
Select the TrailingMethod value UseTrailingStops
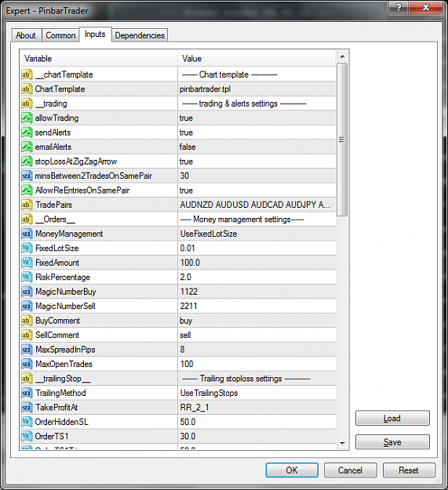point(209,393)
